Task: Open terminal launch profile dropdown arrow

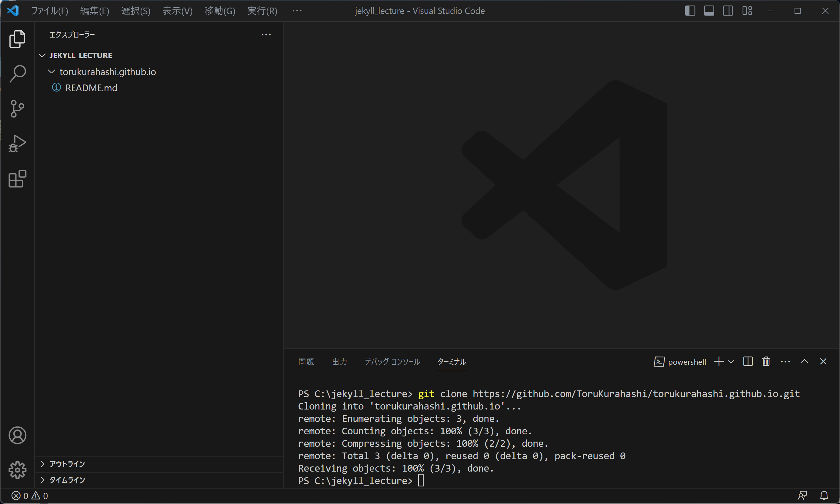Action: tap(731, 362)
